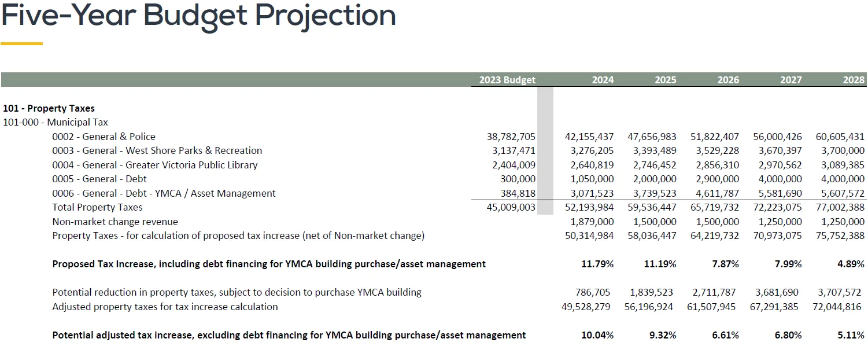
Task: Select the 4.89% proposed increase for 2028
Action: [x=851, y=264]
